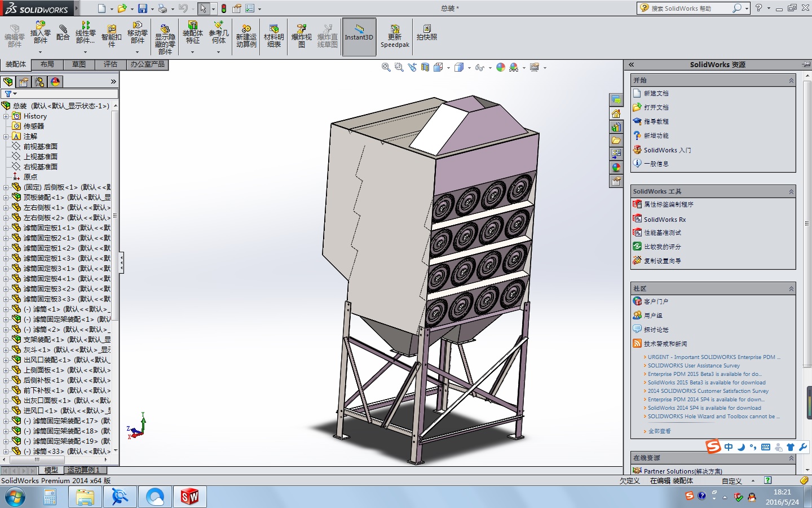The height and width of the screenshot is (508, 812).
Task: Switch to the 评估 evaluate tab
Action: [x=111, y=64]
